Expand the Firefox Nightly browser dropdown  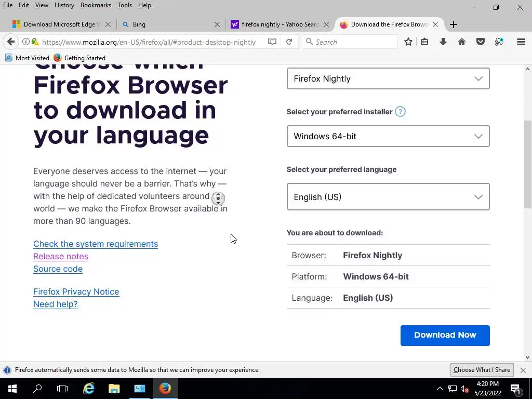(x=388, y=78)
